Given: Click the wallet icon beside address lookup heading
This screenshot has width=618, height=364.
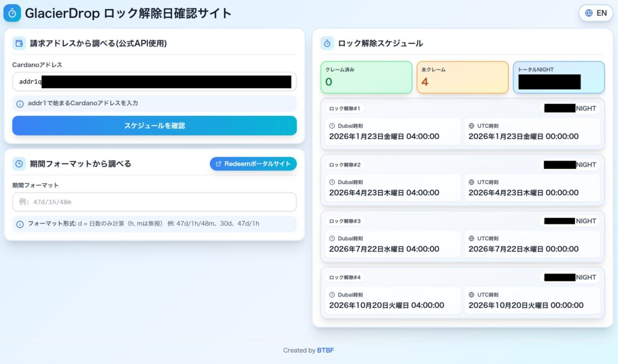Looking at the screenshot, I should click(x=19, y=43).
